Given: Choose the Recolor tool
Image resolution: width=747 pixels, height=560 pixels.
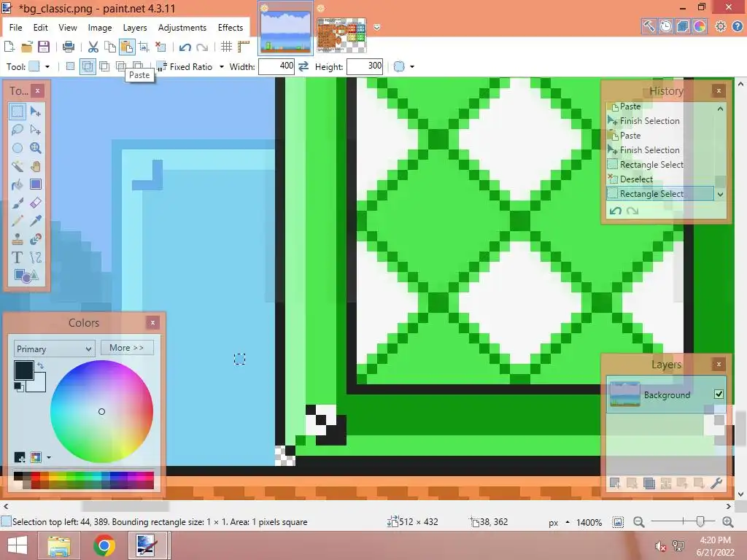Looking at the screenshot, I should pyautogui.click(x=36, y=239).
